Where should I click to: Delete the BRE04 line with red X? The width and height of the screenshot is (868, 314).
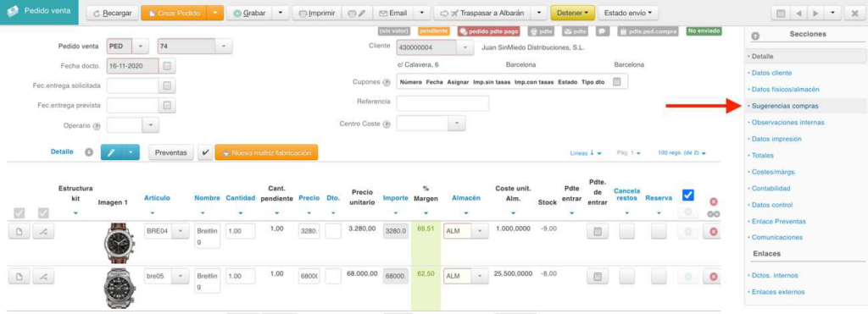click(x=713, y=232)
